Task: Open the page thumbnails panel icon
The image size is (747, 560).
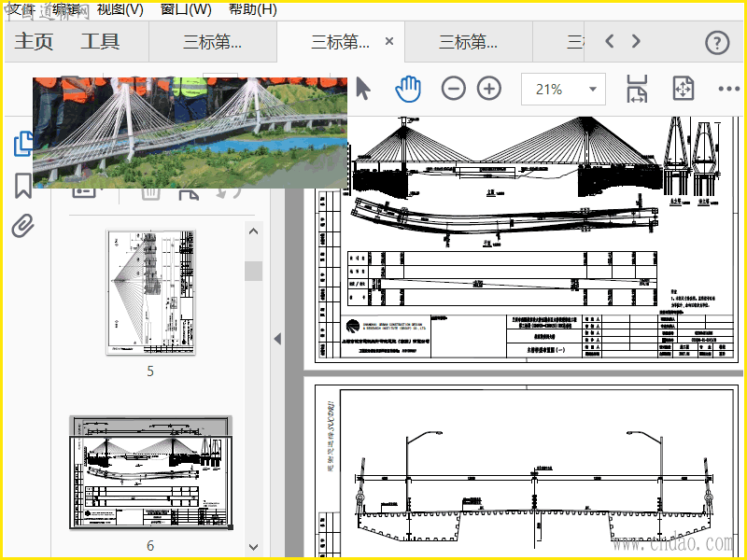Action: point(23,144)
